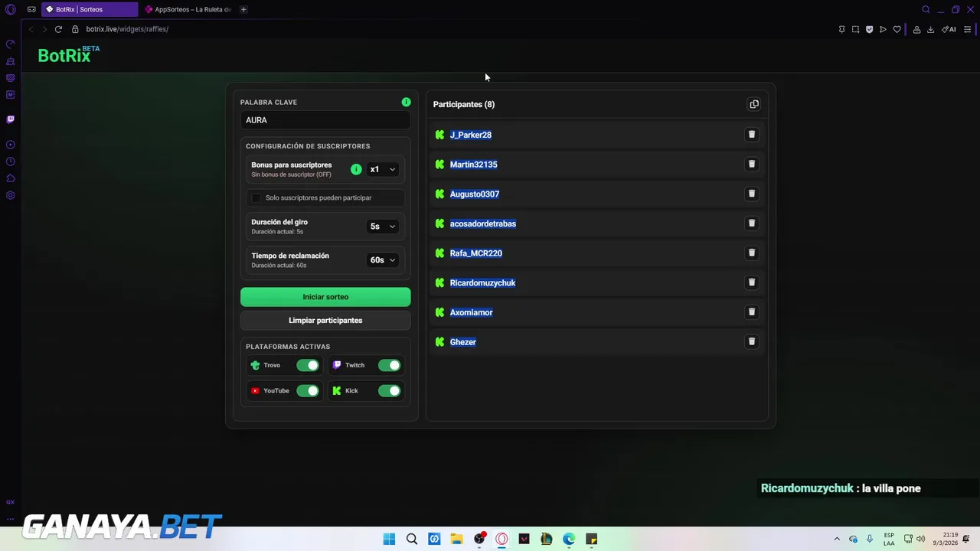Delete Rafa_MCR220 from participants
This screenshot has width=980, height=551.
(x=752, y=253)
